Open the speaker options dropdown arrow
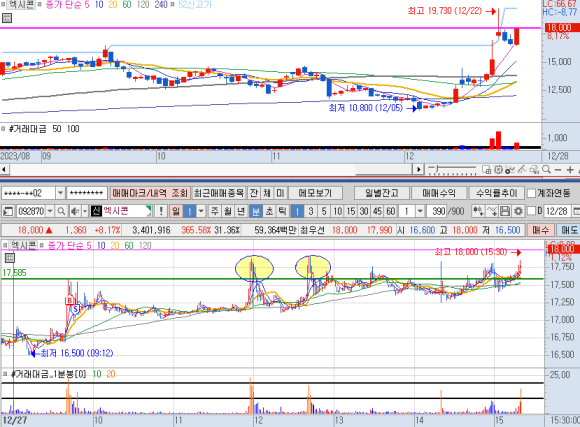 tap(85, 211)
